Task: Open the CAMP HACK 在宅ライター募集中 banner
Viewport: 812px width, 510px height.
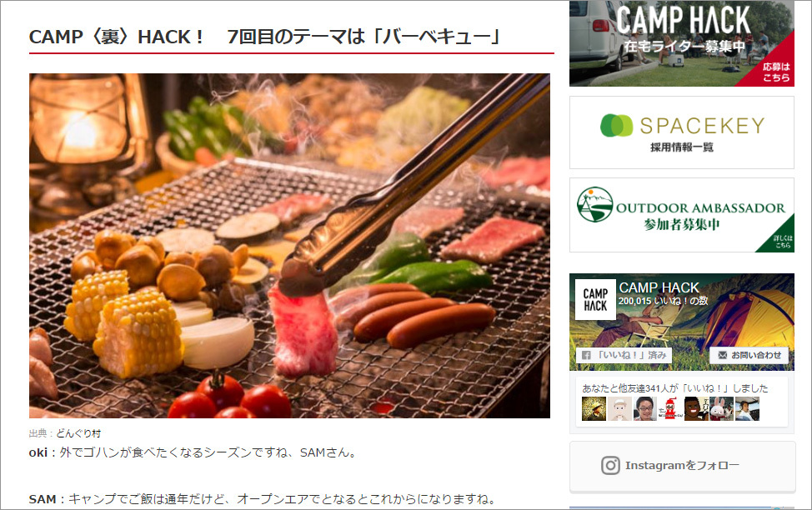Action: coord(681,43)
